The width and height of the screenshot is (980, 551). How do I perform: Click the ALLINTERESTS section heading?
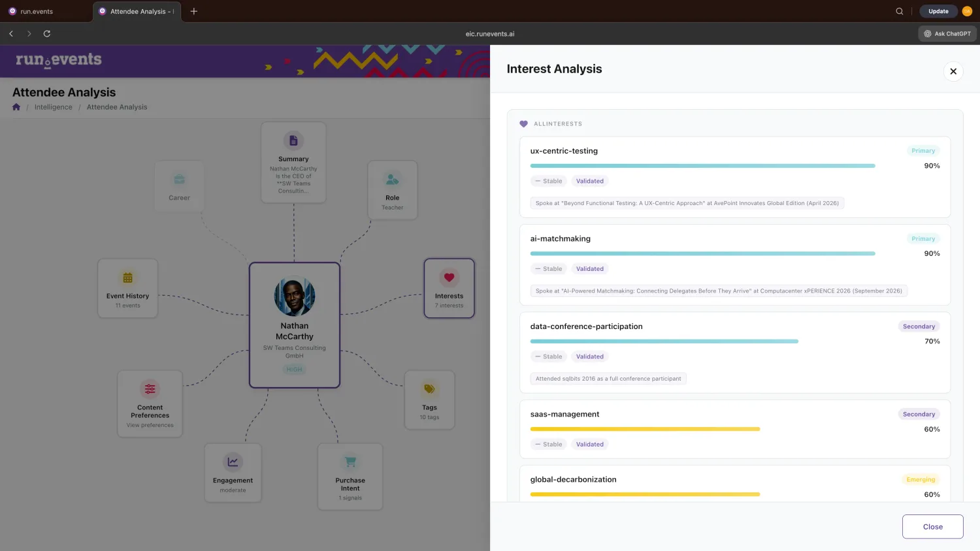click(x=558, y=124)
